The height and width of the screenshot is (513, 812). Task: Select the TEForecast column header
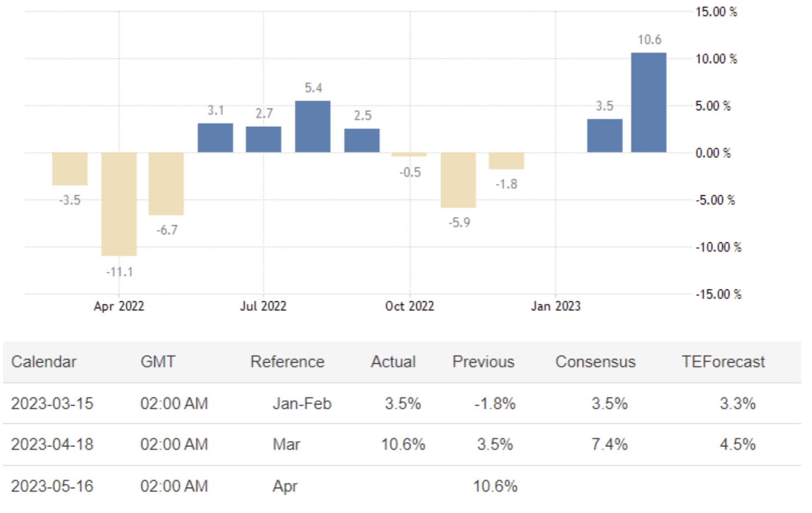coord(723,361)
